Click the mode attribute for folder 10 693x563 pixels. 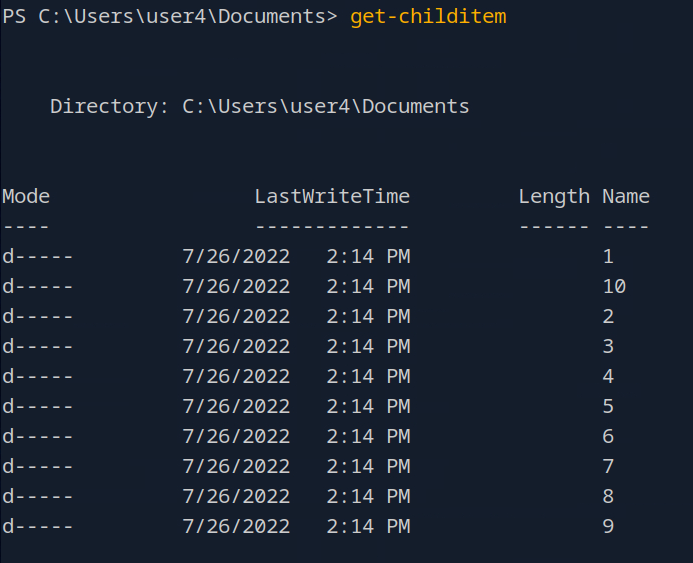click(x=38, y=287)
